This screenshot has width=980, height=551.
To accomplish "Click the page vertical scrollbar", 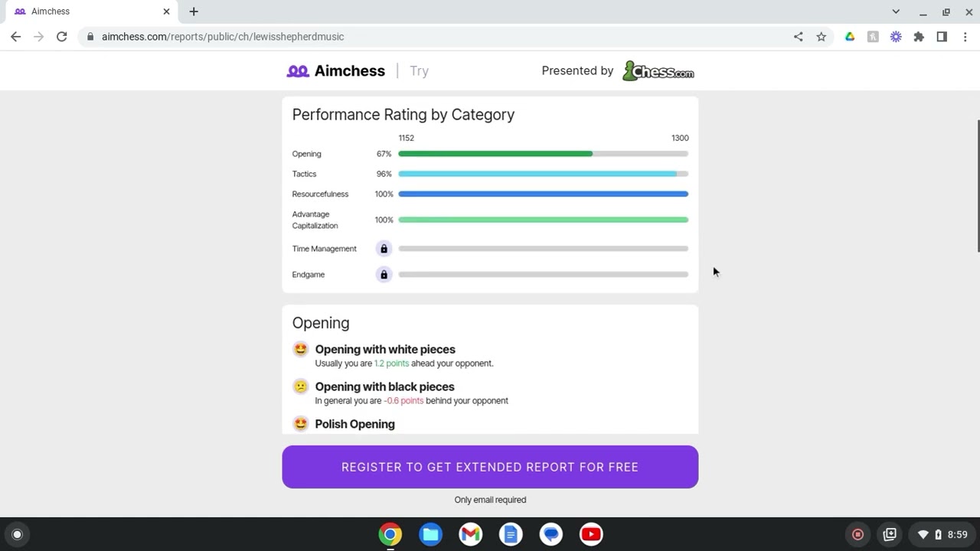I will pyautogui.click(x=977, y=186).
